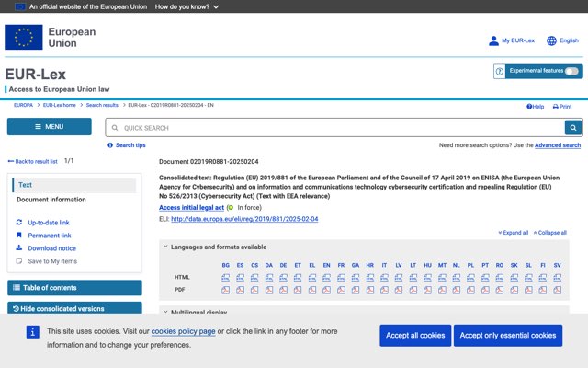This screenshot has height=368, width=588.
Task: Expand the 'How do you know?' dropdown
Action: [187, 6]
